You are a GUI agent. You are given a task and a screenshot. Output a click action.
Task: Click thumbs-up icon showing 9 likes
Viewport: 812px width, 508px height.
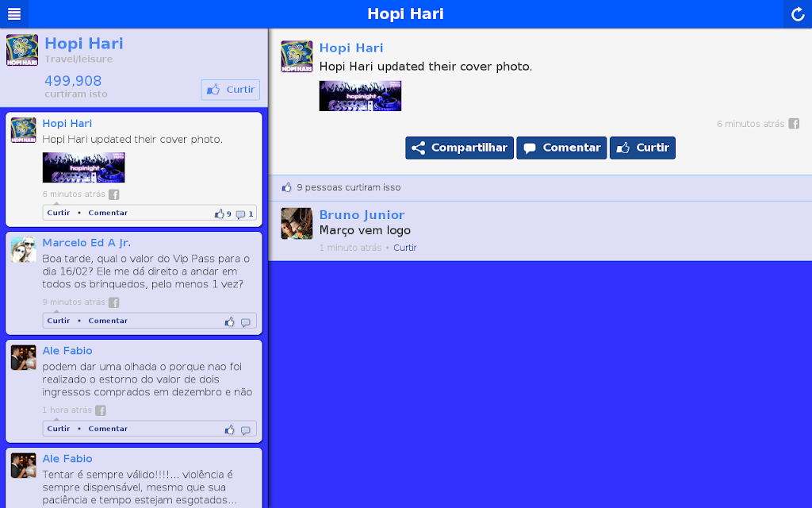pos(219,214)
